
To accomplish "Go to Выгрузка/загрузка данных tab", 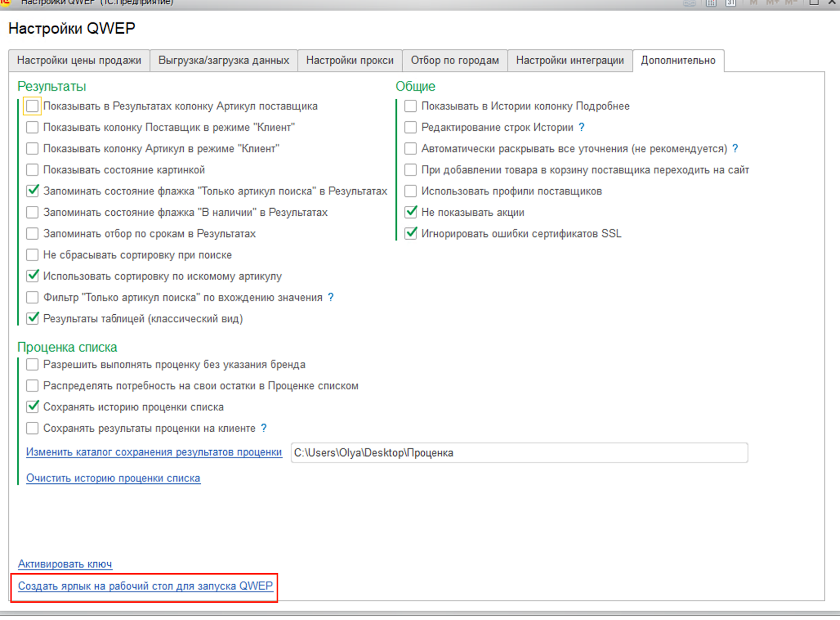I will click(x=224, y=60).
